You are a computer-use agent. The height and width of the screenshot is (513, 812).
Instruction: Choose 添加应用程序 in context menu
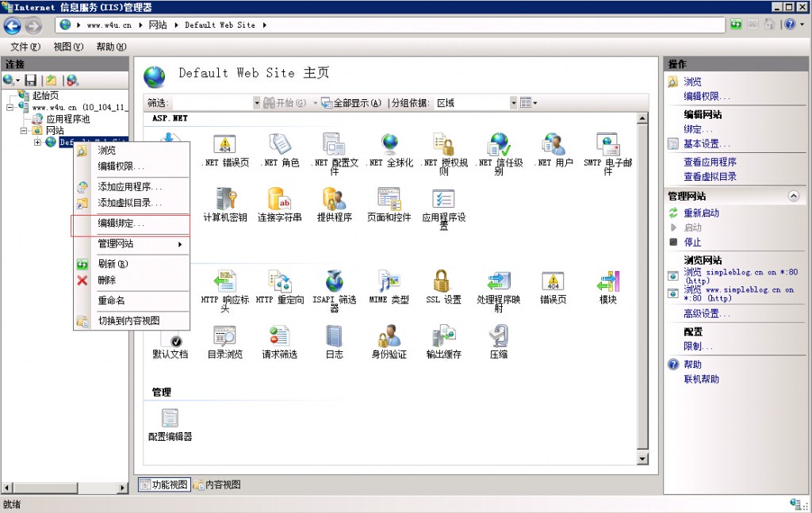131,186
